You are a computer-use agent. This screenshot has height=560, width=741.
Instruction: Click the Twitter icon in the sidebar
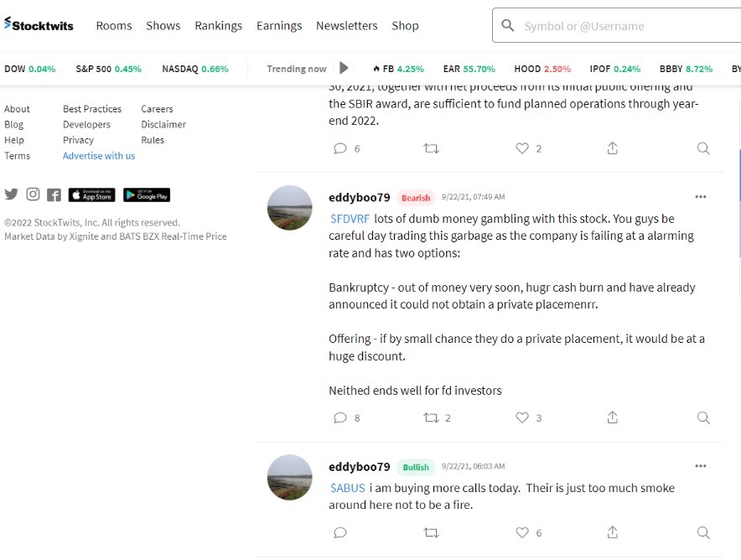[x=11, y=194]
